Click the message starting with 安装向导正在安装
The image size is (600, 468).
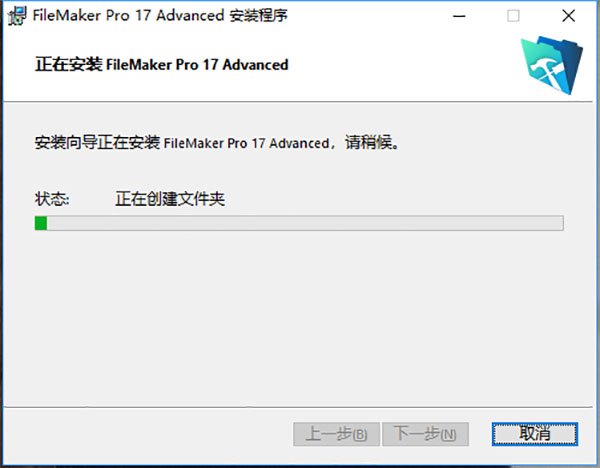click(217, 143)
